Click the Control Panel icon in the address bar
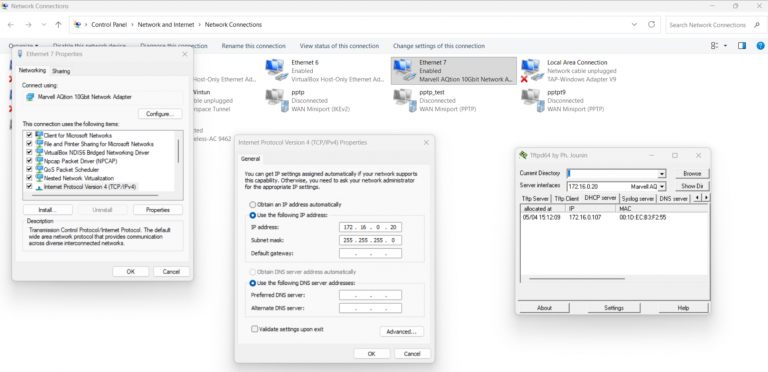The image size is (768, 372). coord(77,24)
